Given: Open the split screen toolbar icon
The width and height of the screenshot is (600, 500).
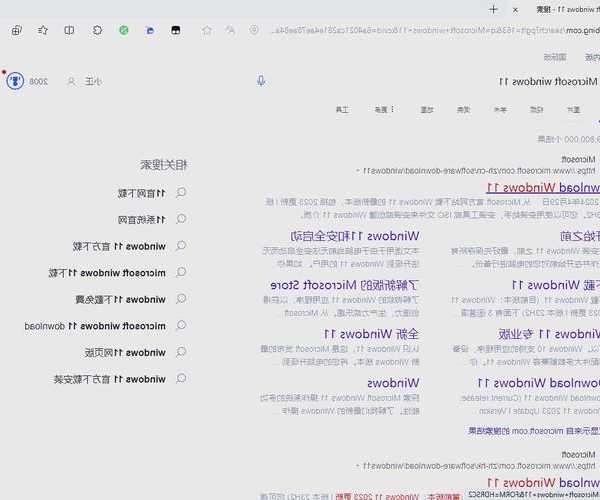Looking at the screenshot, I should pos(69,30).
